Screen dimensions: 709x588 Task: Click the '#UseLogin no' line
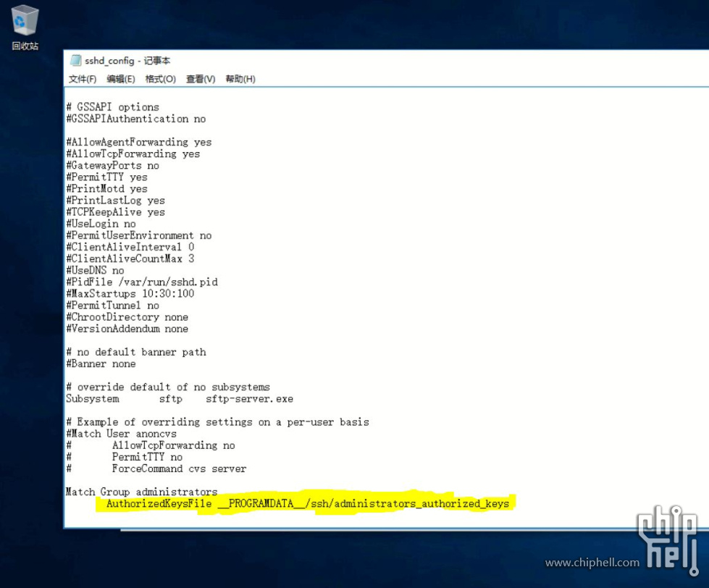[101, 224]
